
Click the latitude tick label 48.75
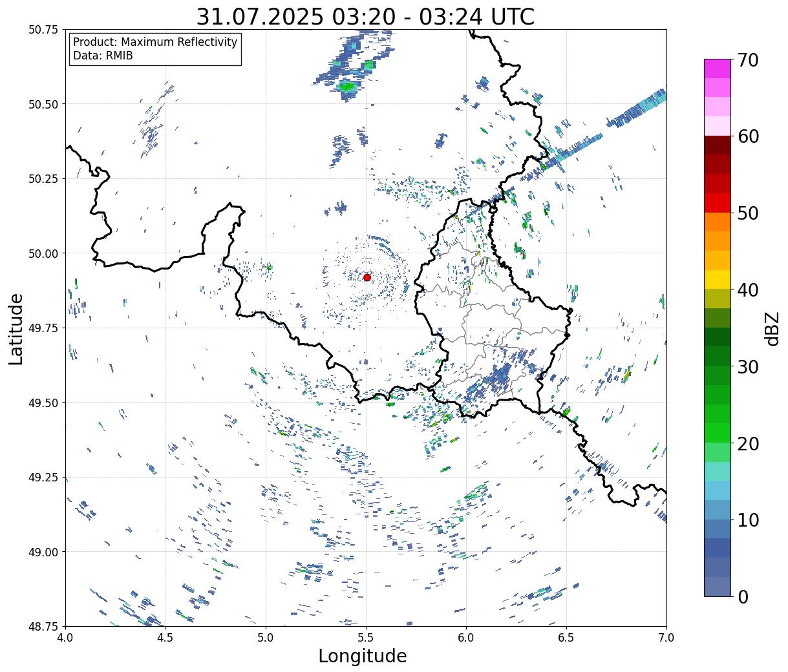click(43, 626)
